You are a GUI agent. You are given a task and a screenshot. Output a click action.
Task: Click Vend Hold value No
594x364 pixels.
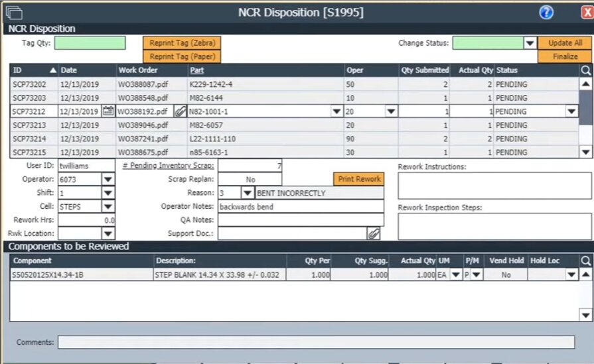(506, 274)
